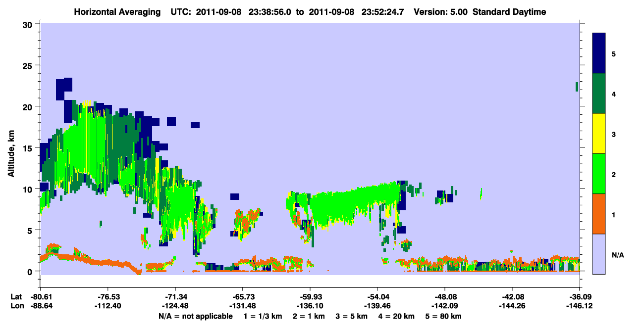Click longitude value '-112.40'

point(107,306)
